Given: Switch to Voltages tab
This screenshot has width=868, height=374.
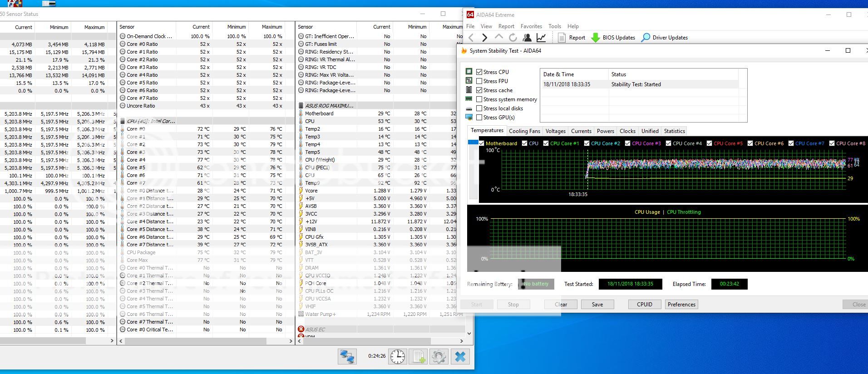Looking at the screenshot, I should tap(555, 131).
